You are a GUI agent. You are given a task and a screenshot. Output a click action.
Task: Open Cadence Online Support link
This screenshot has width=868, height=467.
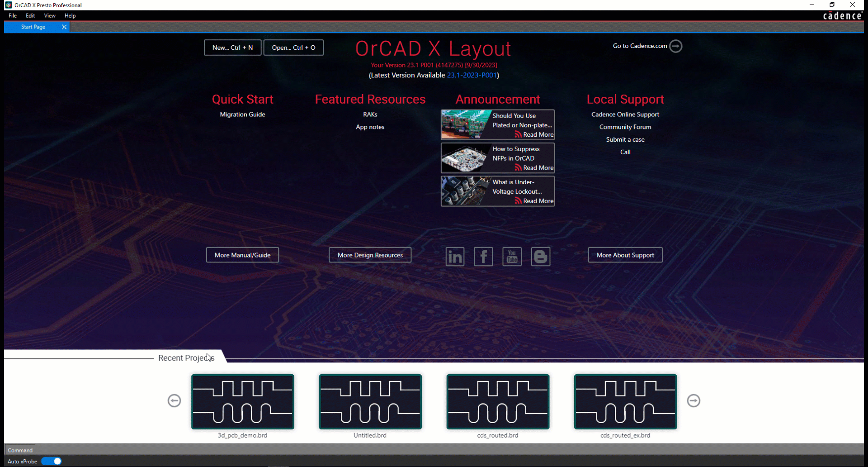[x=625, y=114]
